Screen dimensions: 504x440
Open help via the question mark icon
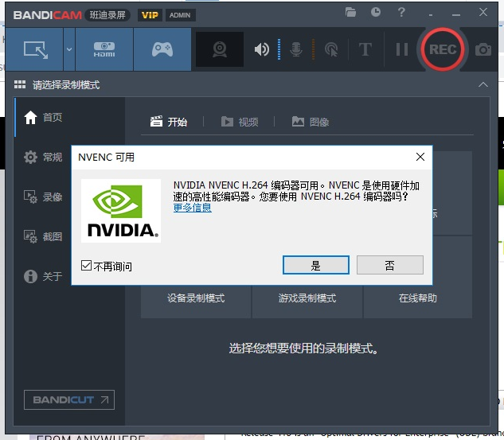[x=401, y=12]
